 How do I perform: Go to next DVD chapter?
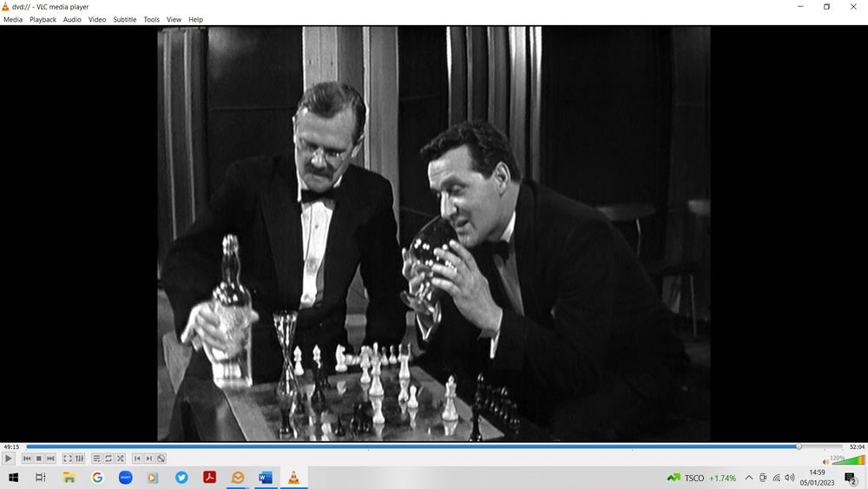click(149, 459)
